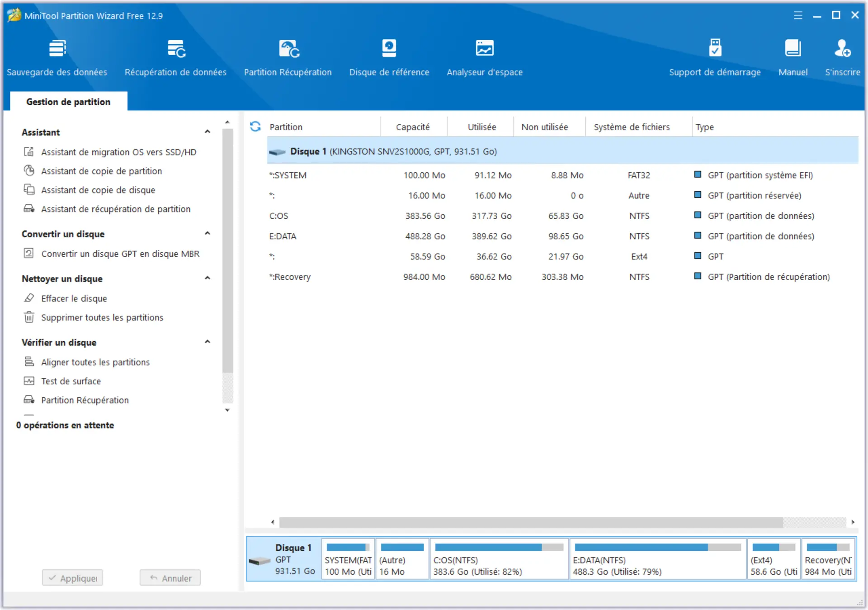Open Partition Récupération from the top toolbar
The height and width of the screenshot is (610, 868).
(x=288, y=58)
